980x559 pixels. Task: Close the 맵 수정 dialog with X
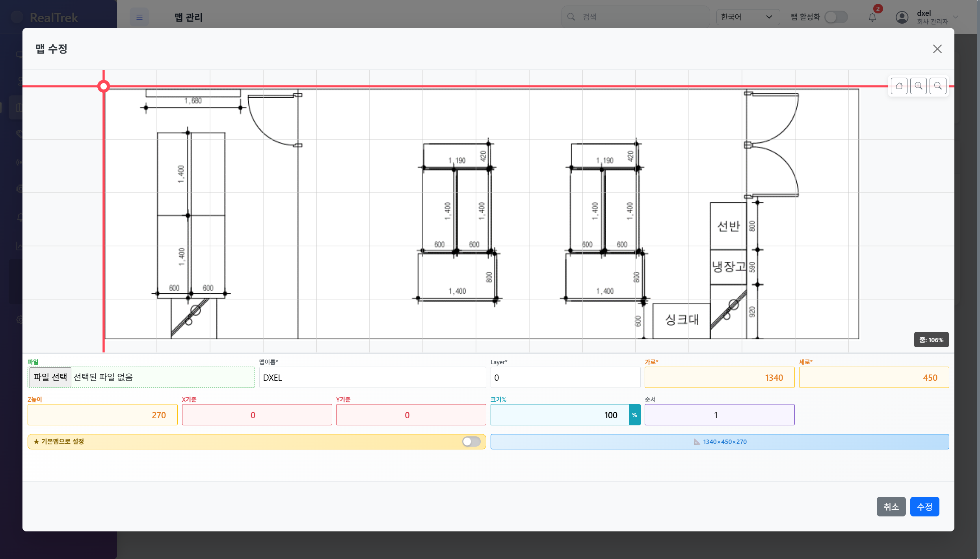(x=937, y=49)
